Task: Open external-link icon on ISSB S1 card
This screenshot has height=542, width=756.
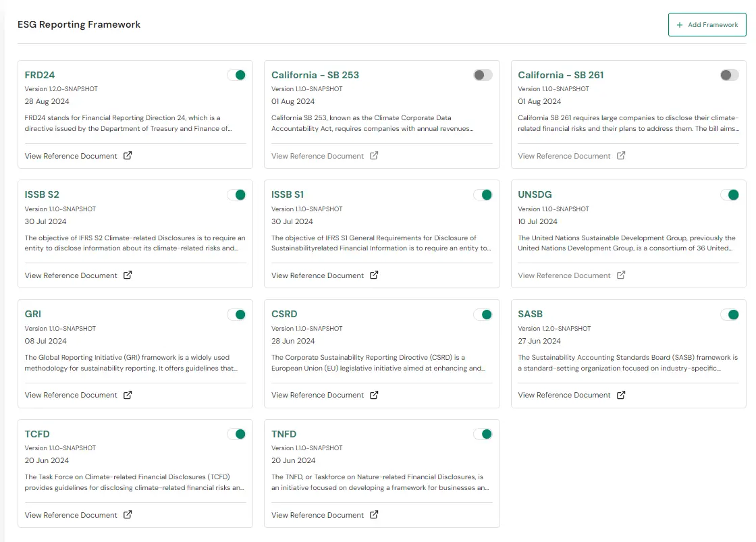Action: (x=374, y=275)
